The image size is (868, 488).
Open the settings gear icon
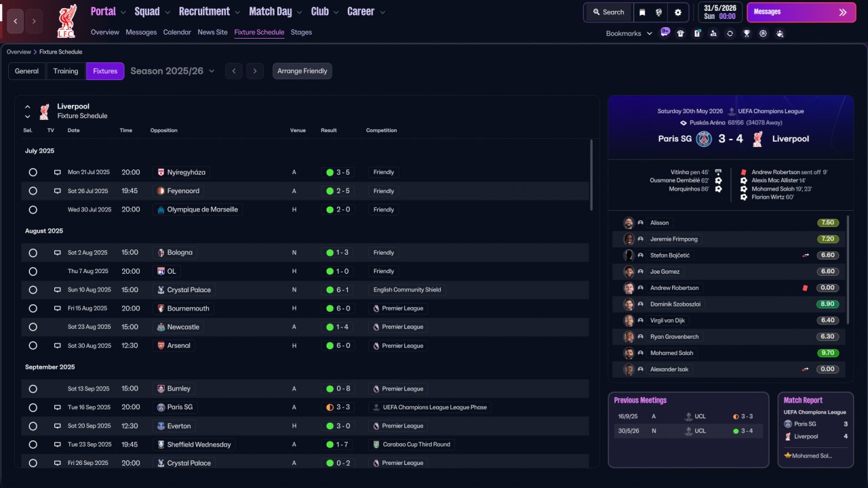pyautogui.click(x=677, y=12)
